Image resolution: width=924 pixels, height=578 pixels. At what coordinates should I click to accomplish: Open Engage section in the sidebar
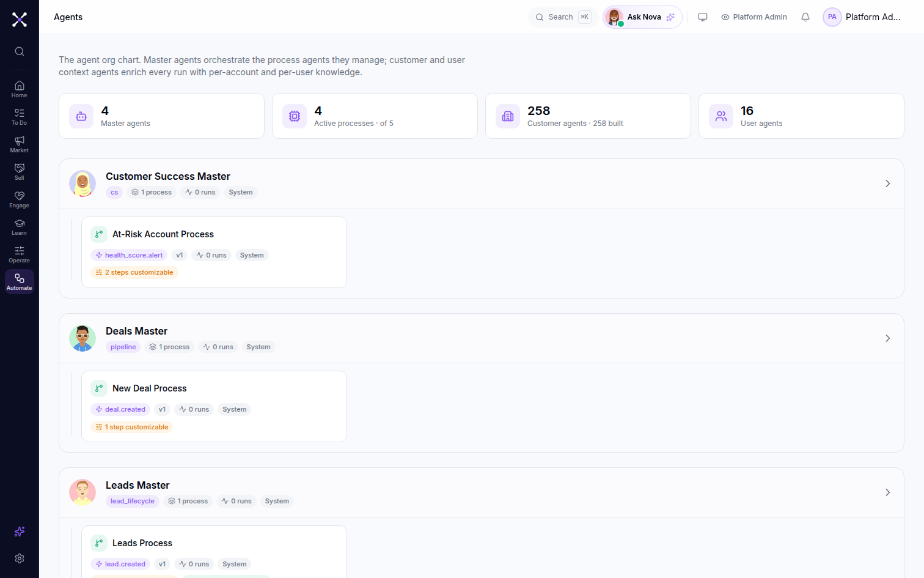[20, 199]
